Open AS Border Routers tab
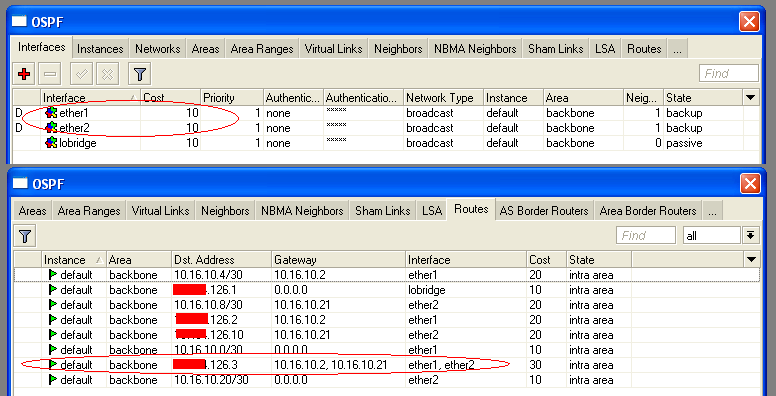776x396 pixels. point(544,211)
